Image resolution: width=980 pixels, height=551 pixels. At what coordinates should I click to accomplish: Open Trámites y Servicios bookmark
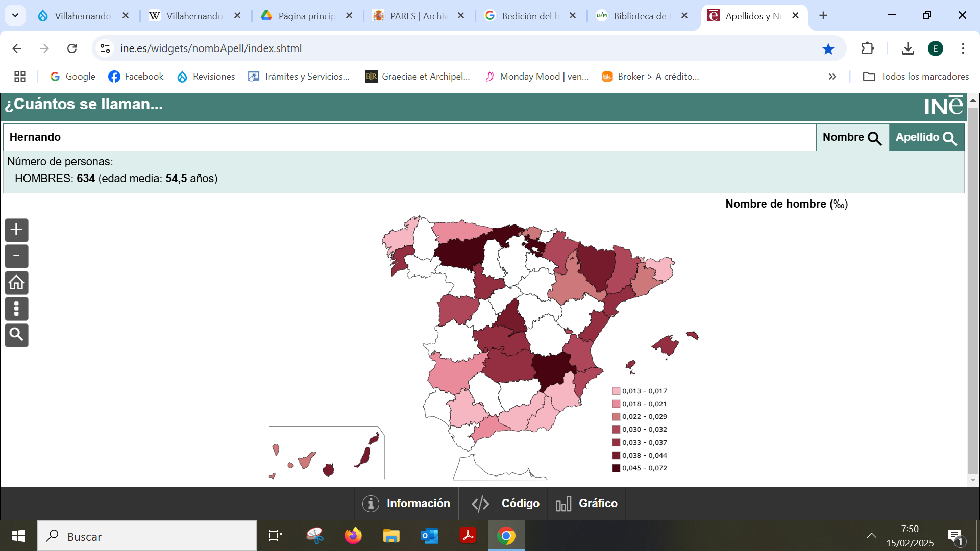click(x=299, y=77)
